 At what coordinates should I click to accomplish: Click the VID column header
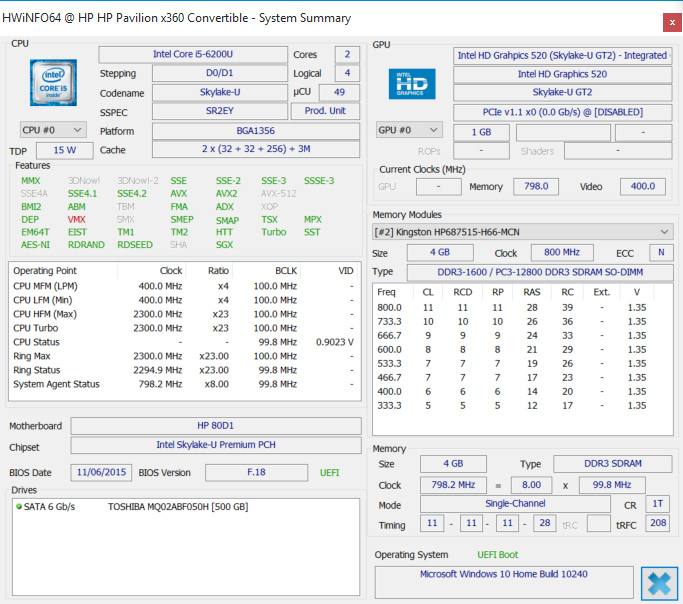pos(346,271)
